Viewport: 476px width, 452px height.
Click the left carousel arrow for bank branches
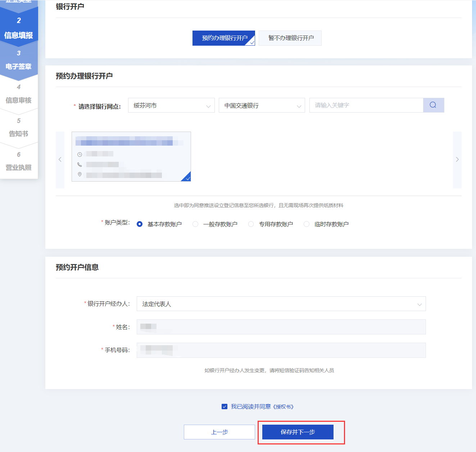(60, 160)
